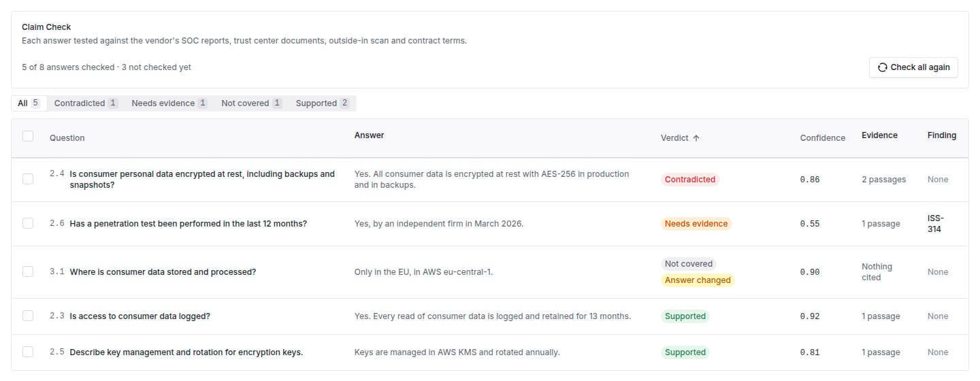
Task: Open the Contradicted filter tab
Action: (86, 103)
